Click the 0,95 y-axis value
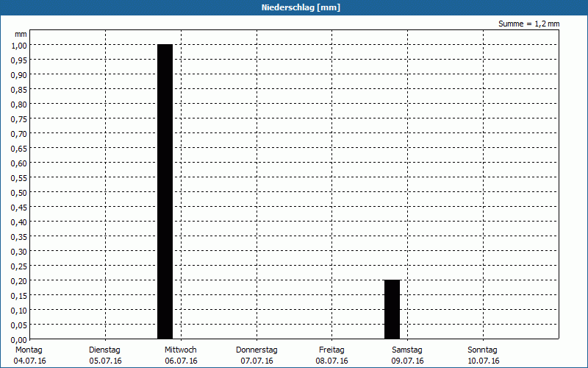 19,60
